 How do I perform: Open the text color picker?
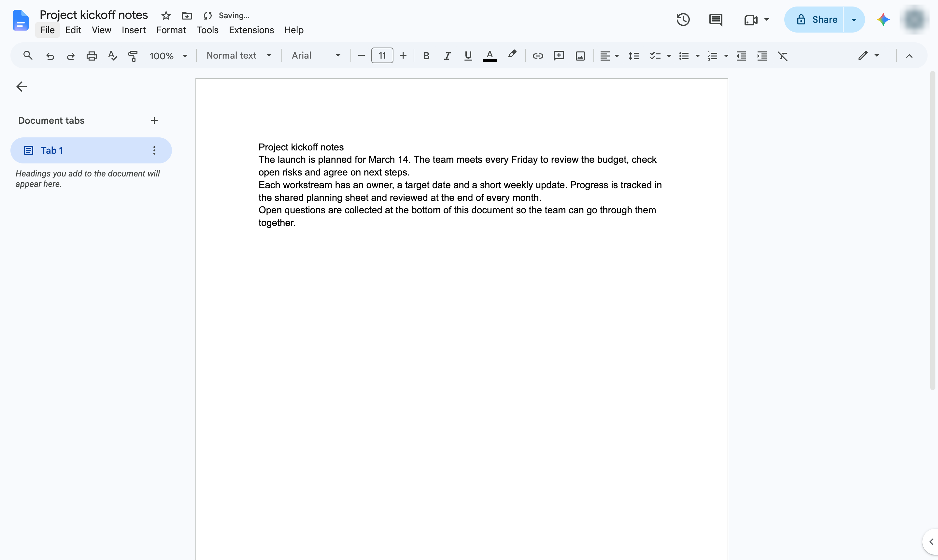(x=490, y=56)
